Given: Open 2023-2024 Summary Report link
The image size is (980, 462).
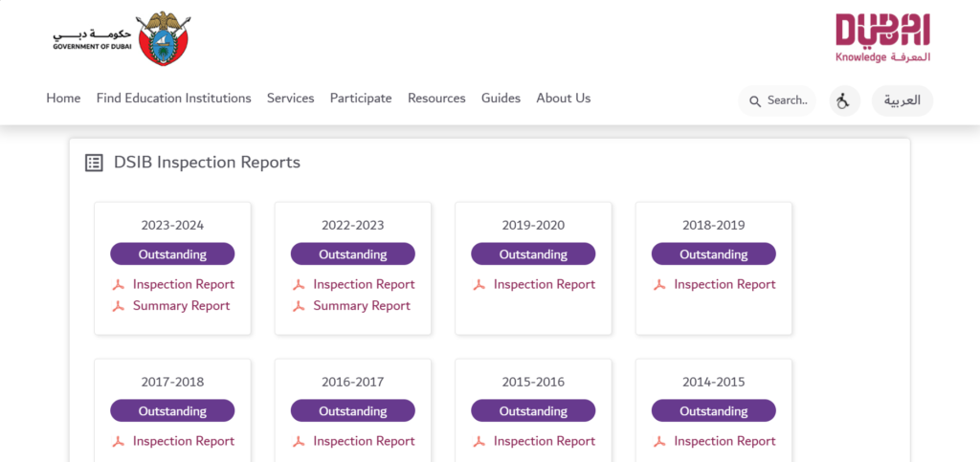Looking at the screenshot, I should point(181,306).
